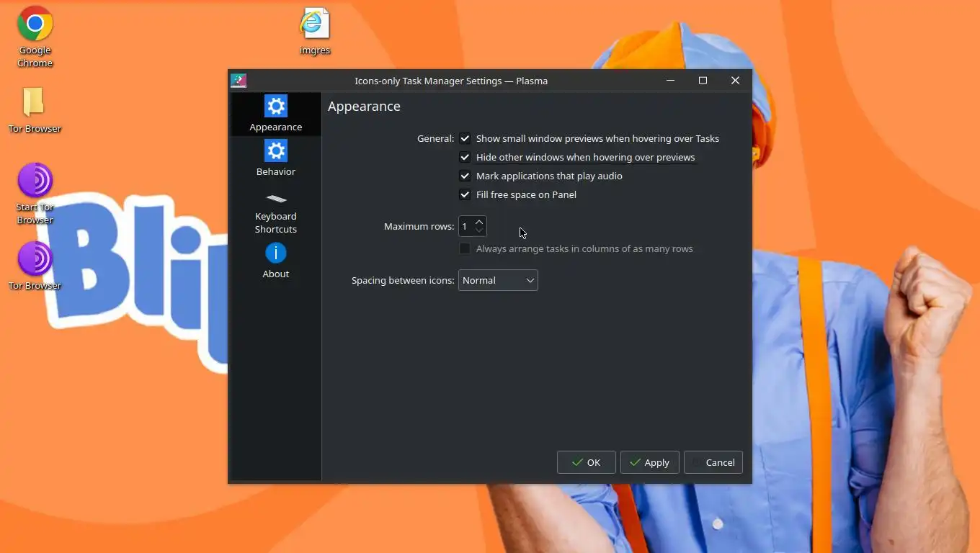Click the OK button
Screen dimensions: 980x553
coord(587,462)
